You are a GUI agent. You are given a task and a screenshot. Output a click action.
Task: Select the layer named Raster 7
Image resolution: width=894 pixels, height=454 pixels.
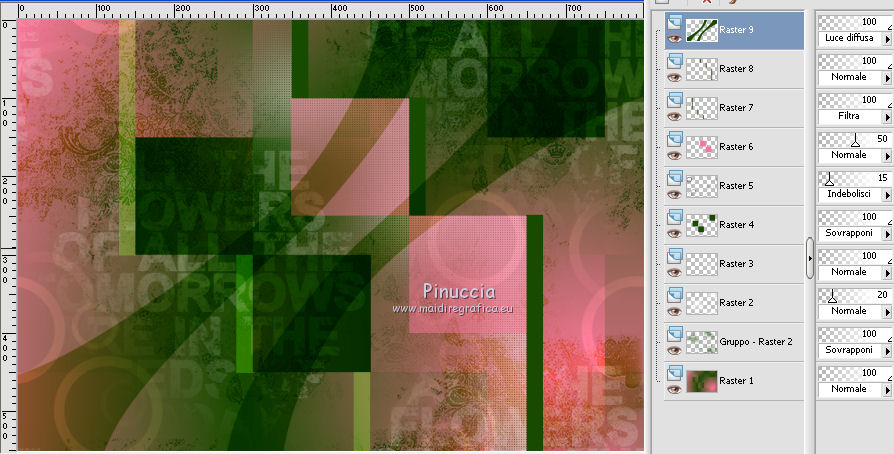pyautogui.click(x=736, y=108)
